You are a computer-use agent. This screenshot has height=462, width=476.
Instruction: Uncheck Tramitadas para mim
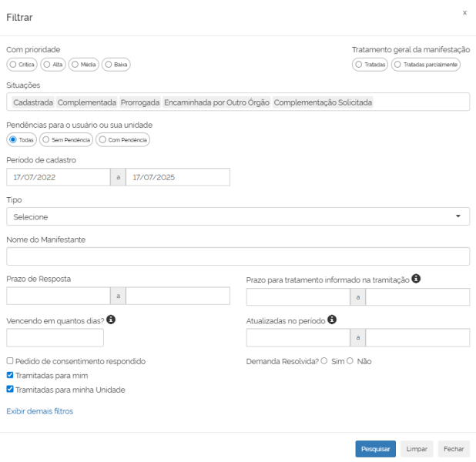(10, 375)
